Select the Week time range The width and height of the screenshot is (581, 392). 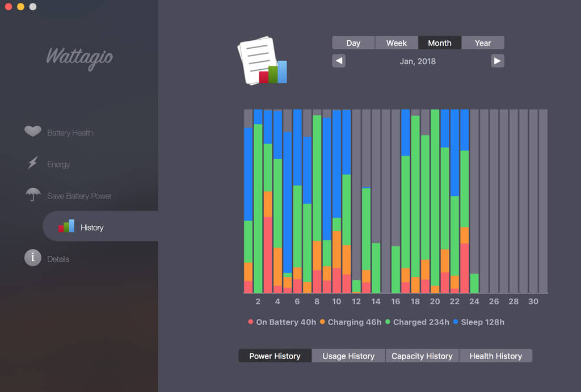pyautogui.click(x=397, y=43)
